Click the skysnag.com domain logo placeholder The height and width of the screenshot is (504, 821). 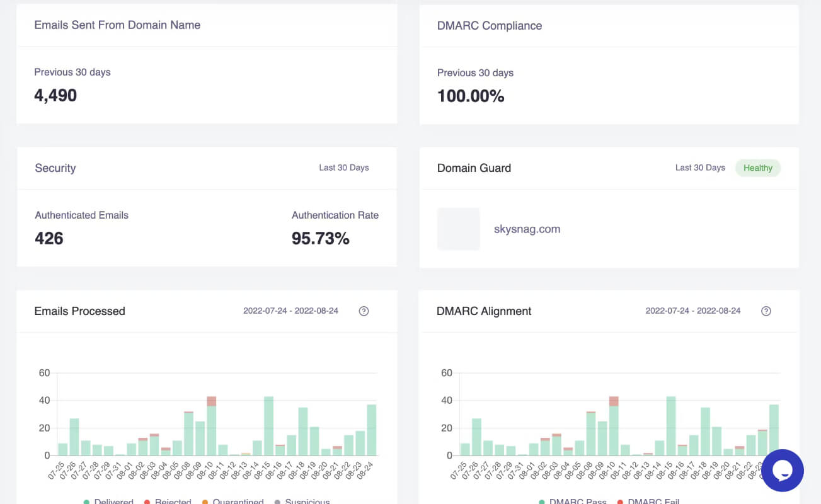(459, 229)
